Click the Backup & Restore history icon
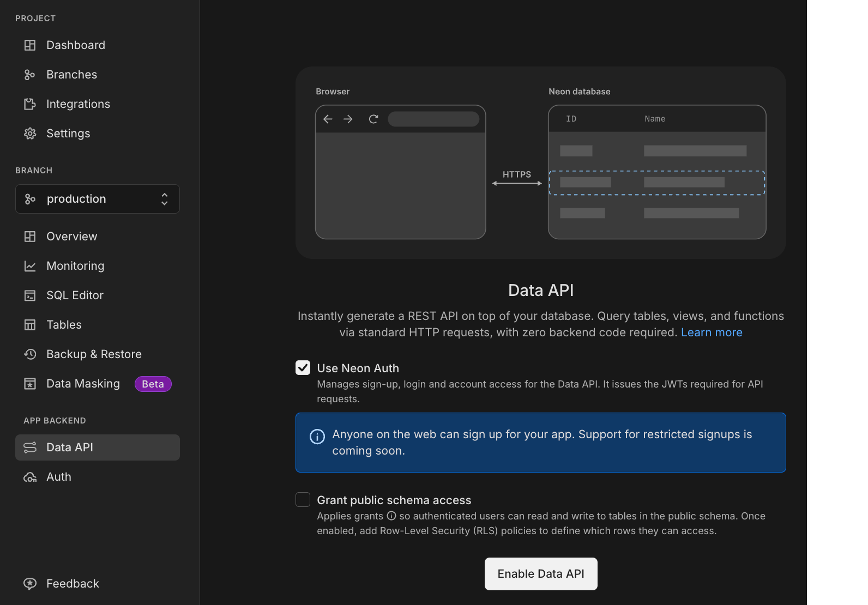Image resolution: width=868 pixels, height=605 pixels. 30,354
